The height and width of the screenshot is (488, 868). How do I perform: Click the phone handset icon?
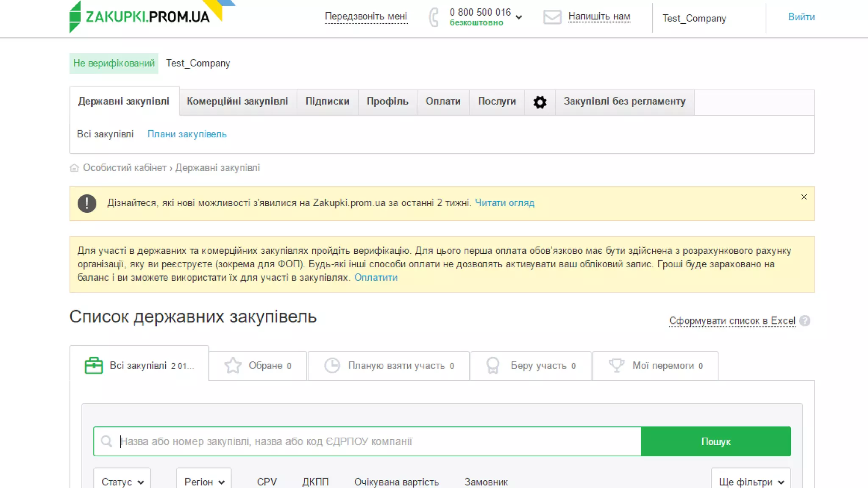(x=434, y=17)
